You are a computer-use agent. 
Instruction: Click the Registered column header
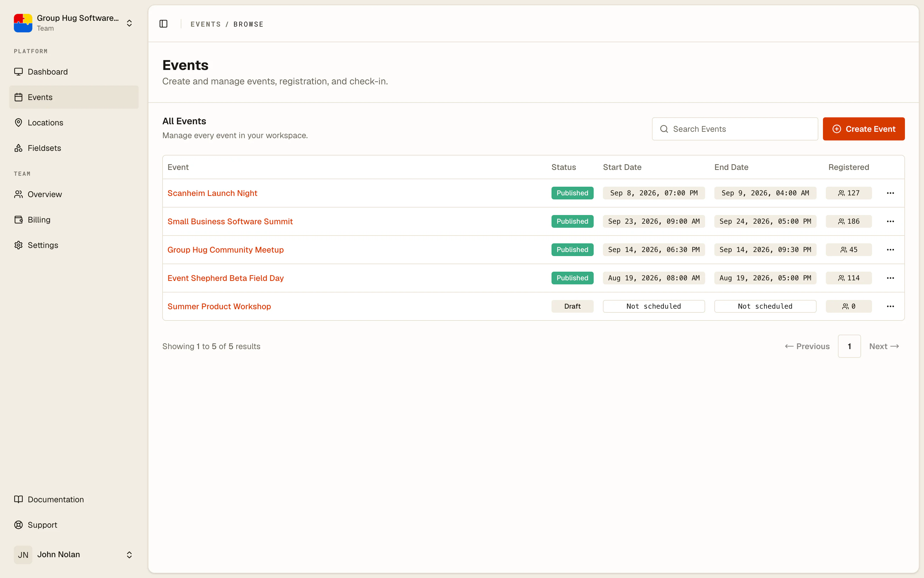[848, 167]
